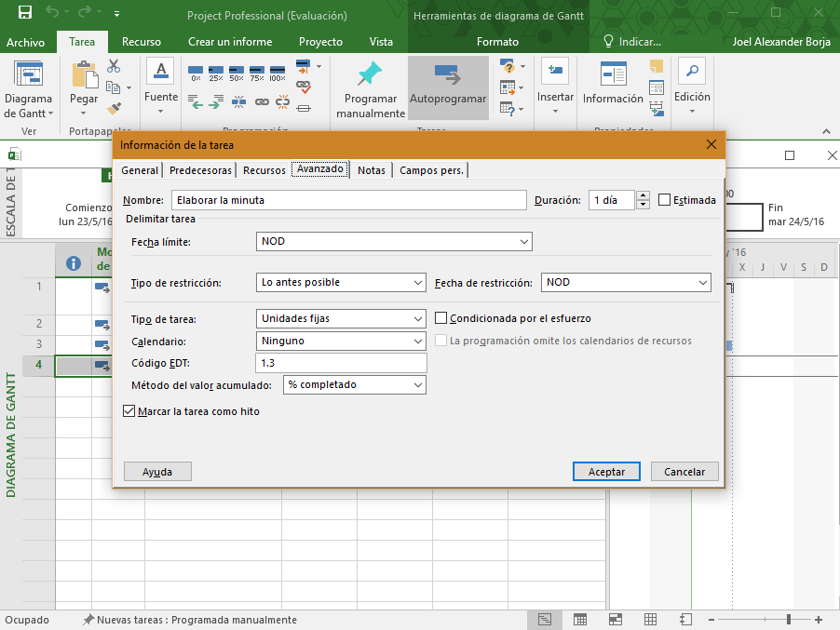Click the scissors Cut icon
Screen dimensions: 840x630
coord(114,66)
